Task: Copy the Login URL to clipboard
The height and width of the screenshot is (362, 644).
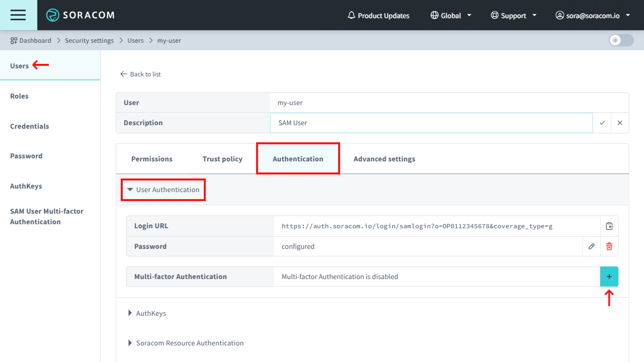Action: click(609, 226)
